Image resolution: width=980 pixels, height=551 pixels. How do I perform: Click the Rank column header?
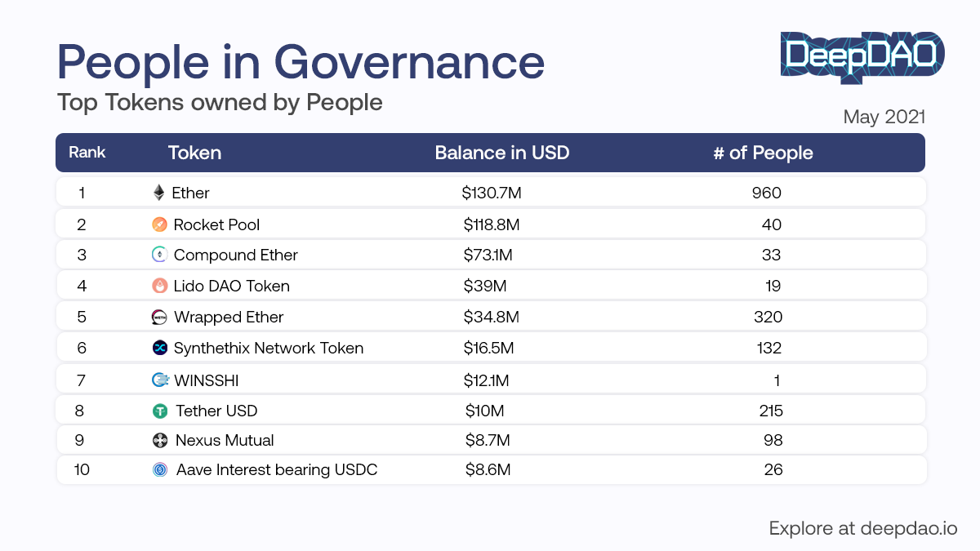pos(87,153)
